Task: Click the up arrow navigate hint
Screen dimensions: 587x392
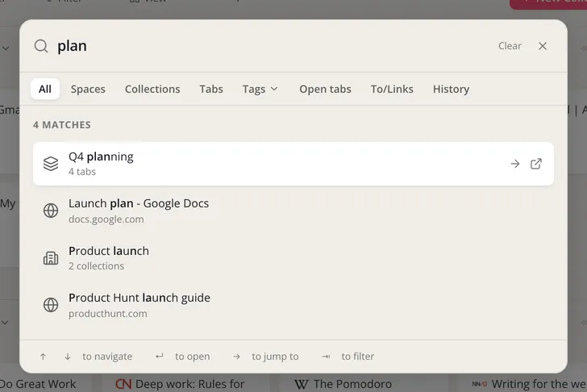Action: pyautogui.click(x=43, y=357)
